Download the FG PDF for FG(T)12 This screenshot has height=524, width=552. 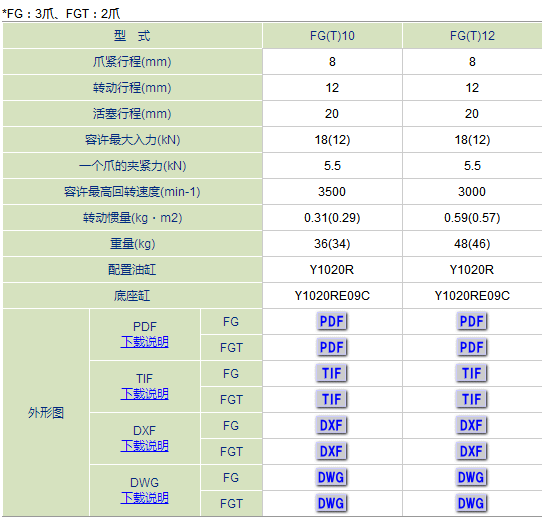tap(472, 321)
